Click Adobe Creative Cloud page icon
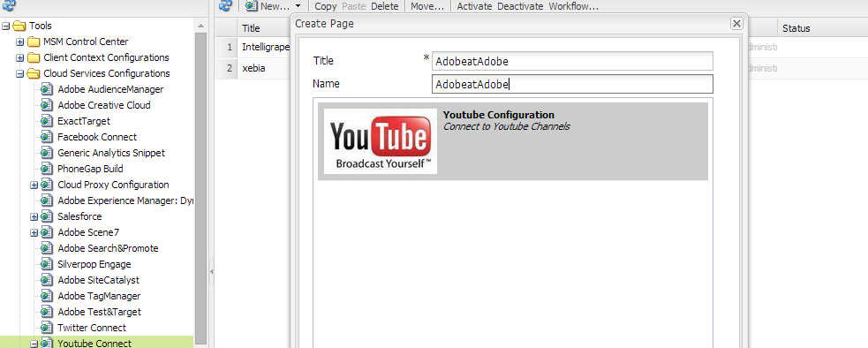The width and height of the screenshot is (868, 348). tap(47, 105)
